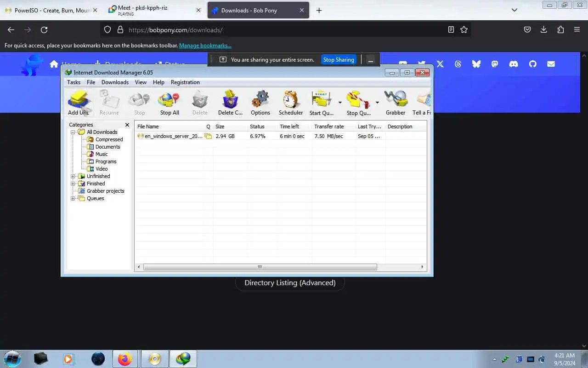Click the Delete toolbar icon
588x368 pixels.
200,103
